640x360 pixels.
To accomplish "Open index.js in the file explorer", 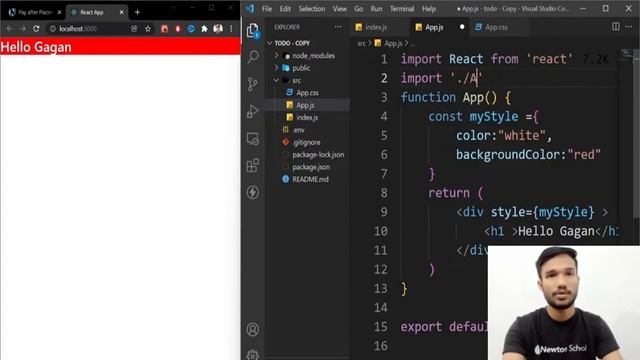I will (x=307, y=118).
